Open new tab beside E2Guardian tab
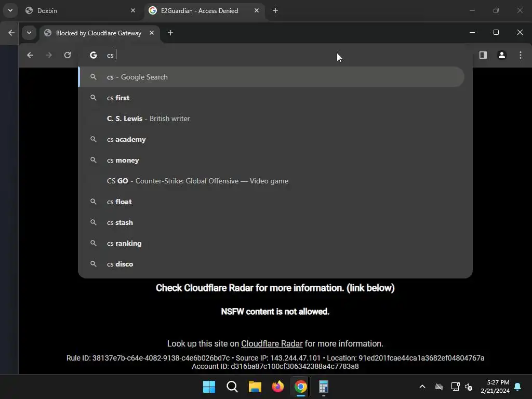This screenshot has height=399, width=532. coord(275,10)
